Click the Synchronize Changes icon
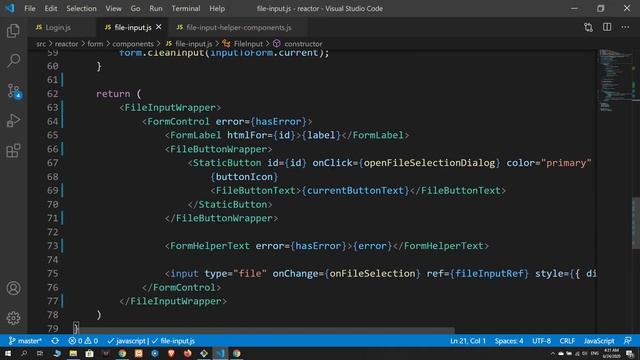The width and height of the screenshot is (640, 360). [55, 341]
